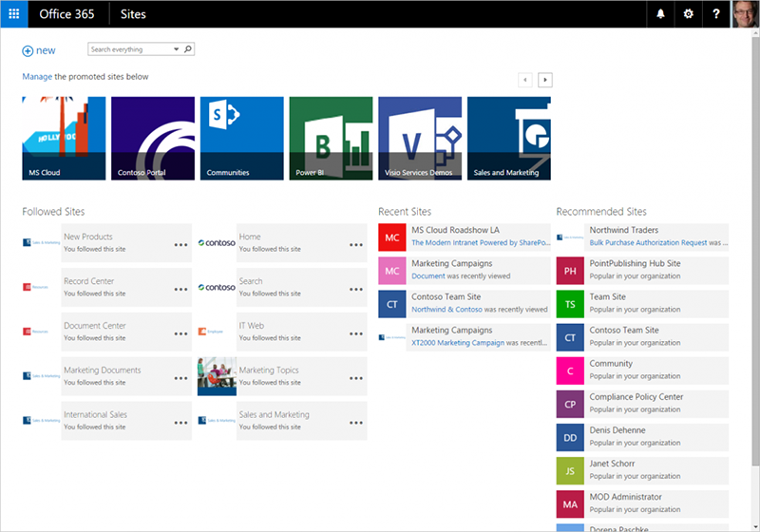Open the Northwind Traders recommended site
The height and width of the screenshot is (532, 760).
pyautogui.click(x=624, y=230)
